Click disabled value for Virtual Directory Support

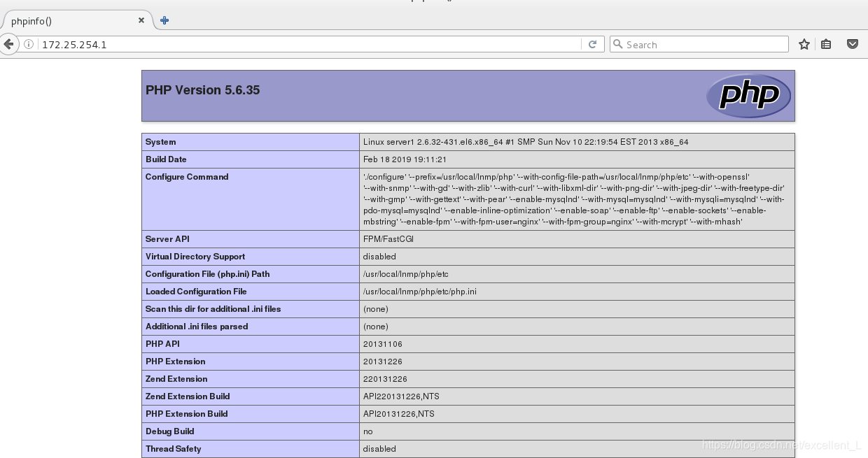point(379,257)
